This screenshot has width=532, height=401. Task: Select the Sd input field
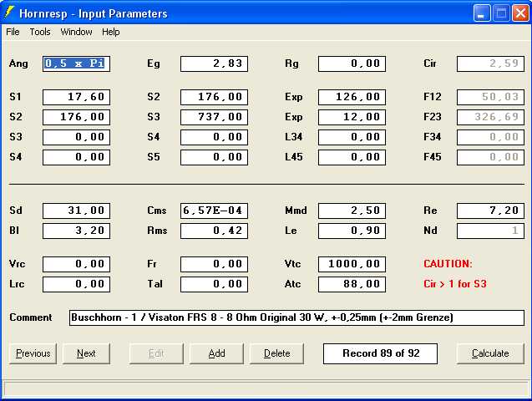(x=76, y=211)
